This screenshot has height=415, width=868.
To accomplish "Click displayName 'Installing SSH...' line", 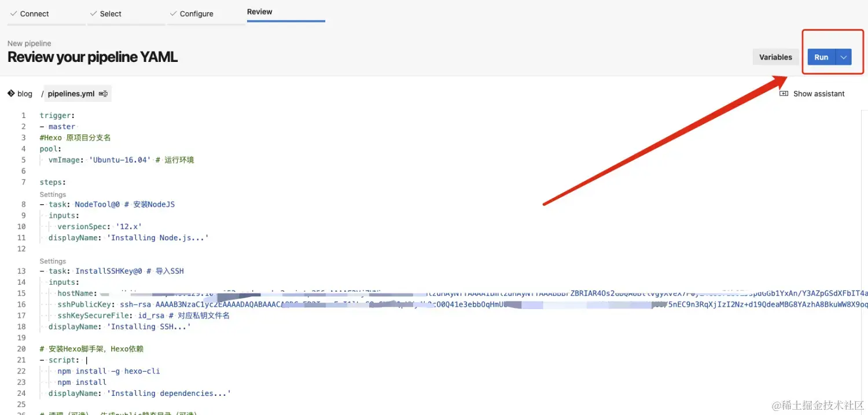I will 120,326.
